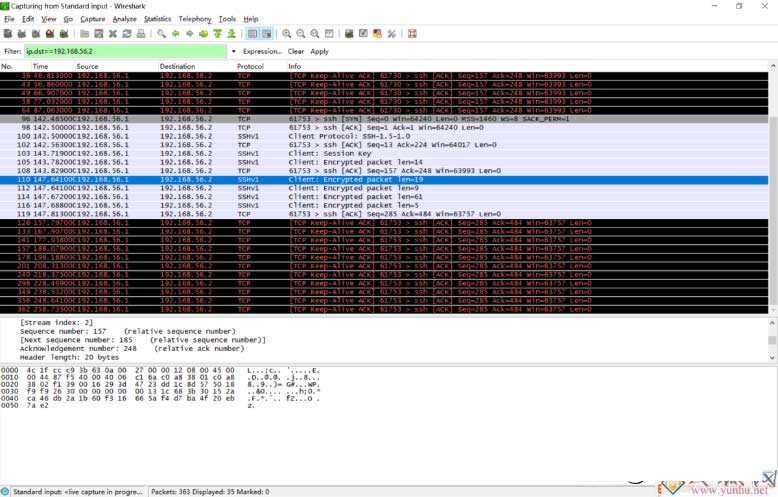
Task: Sort packets by the Protocol column header
Action: (250, 66)
